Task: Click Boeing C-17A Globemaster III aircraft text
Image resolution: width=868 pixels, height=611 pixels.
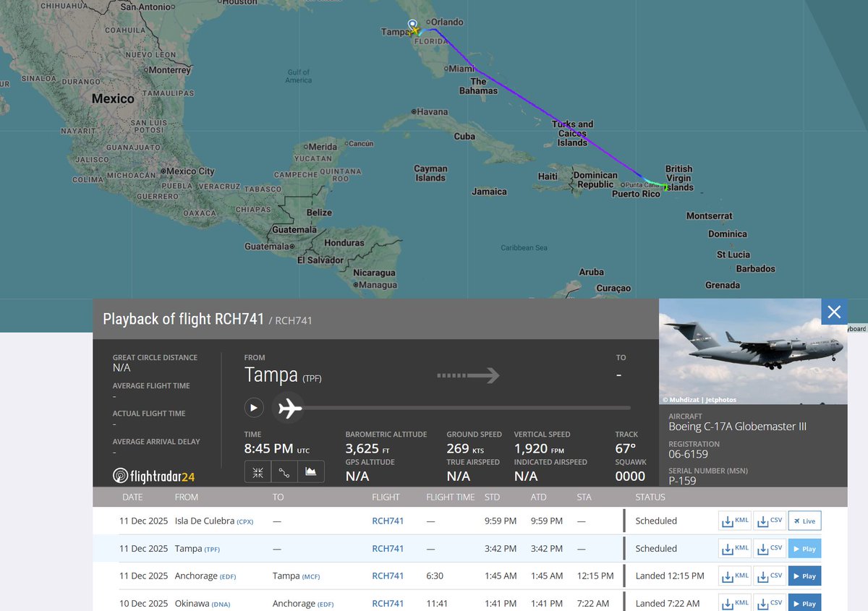Action: pyautogui.click(x=737, y=427)
